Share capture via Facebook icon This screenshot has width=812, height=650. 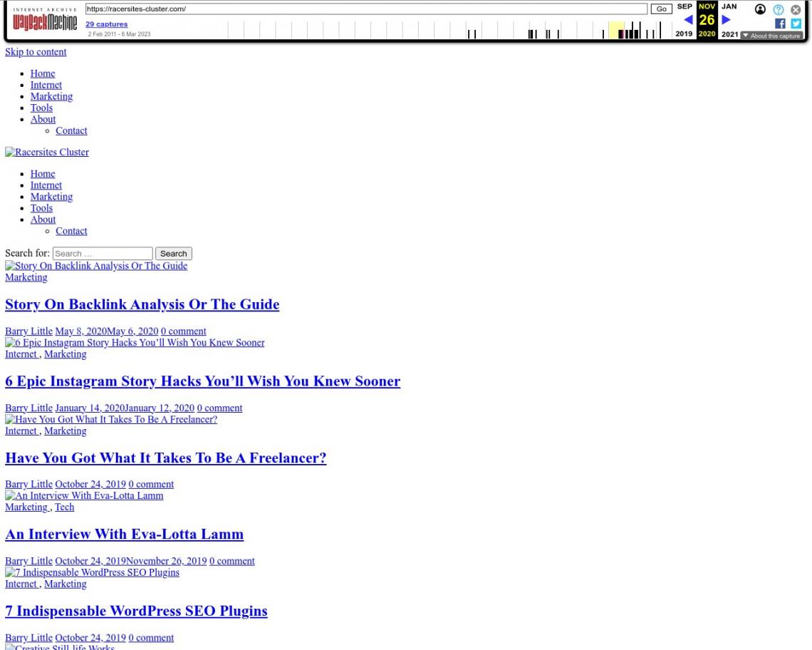coord(780,24)
